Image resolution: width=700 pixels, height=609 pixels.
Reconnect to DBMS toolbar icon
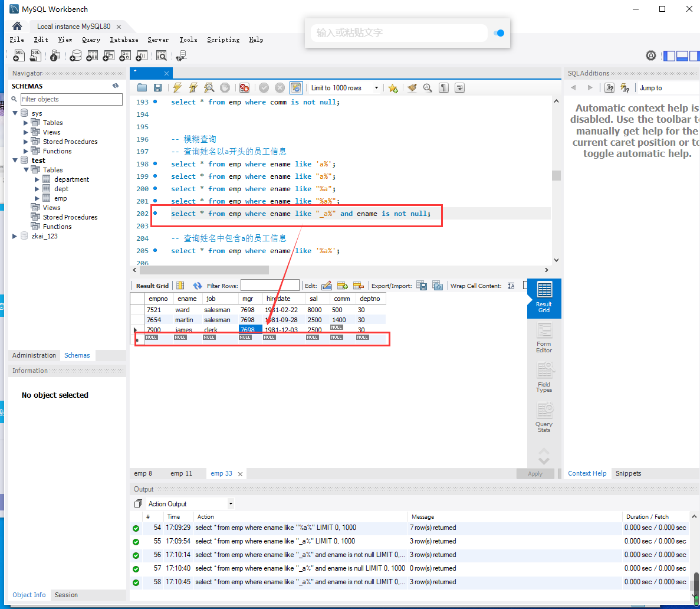click(181, 55)
